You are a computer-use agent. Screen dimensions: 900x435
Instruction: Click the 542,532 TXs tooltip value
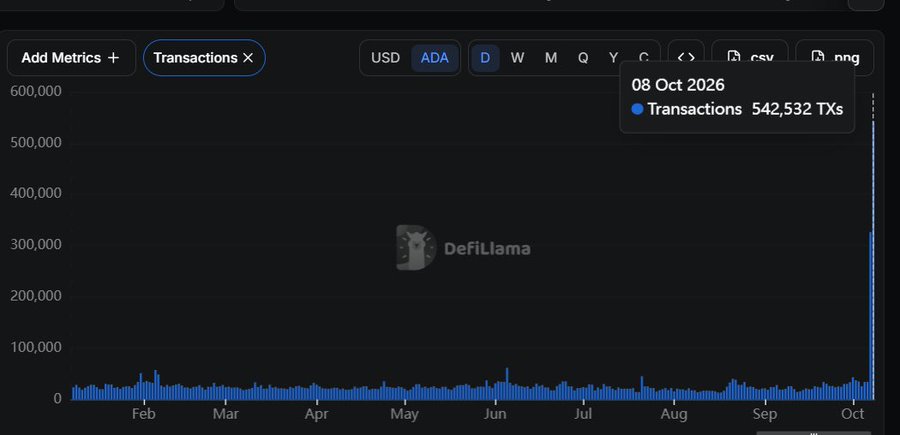[x=797, y=109]
